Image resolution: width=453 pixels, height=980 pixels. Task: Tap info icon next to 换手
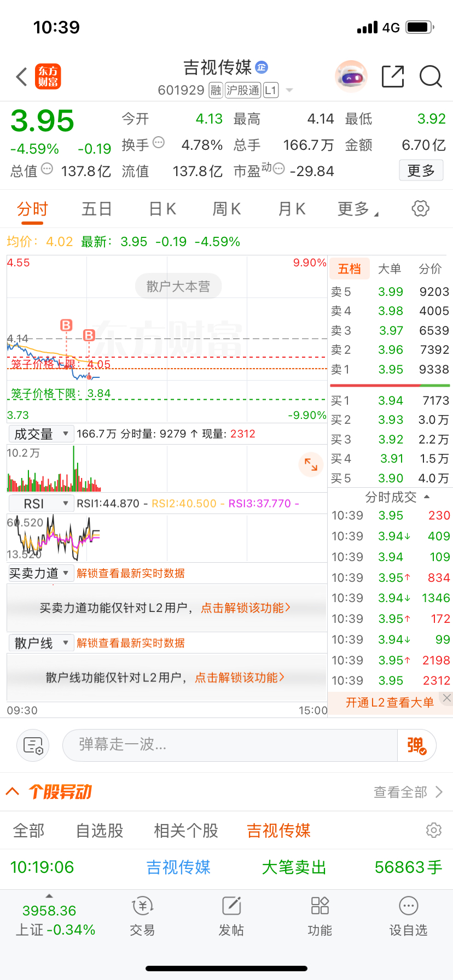159,143
